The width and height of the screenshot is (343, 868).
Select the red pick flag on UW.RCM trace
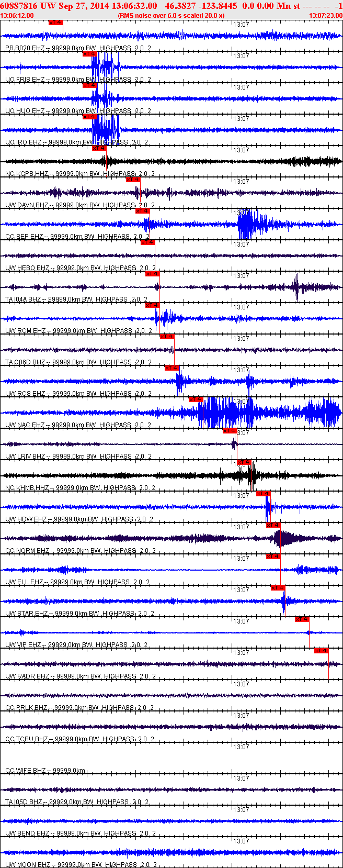pos(152,305)
